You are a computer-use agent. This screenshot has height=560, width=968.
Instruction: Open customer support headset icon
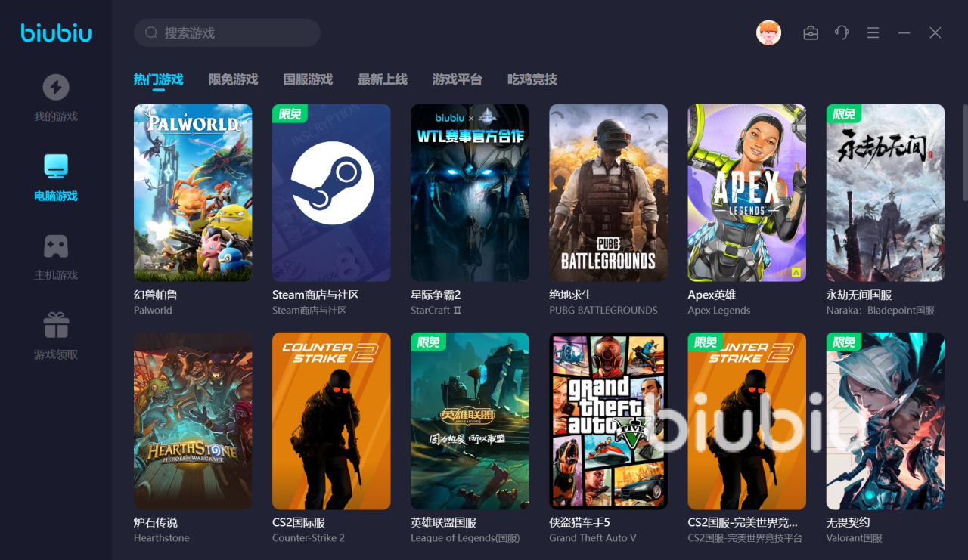click(842, 32)
